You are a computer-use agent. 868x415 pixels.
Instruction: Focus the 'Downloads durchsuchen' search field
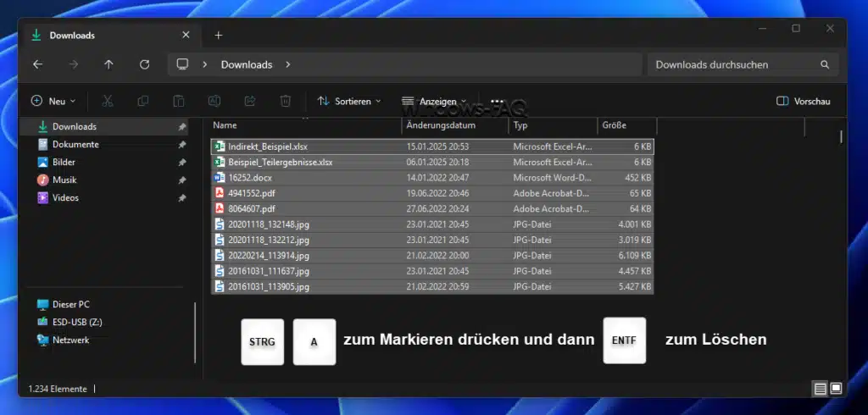coord(743,64)
